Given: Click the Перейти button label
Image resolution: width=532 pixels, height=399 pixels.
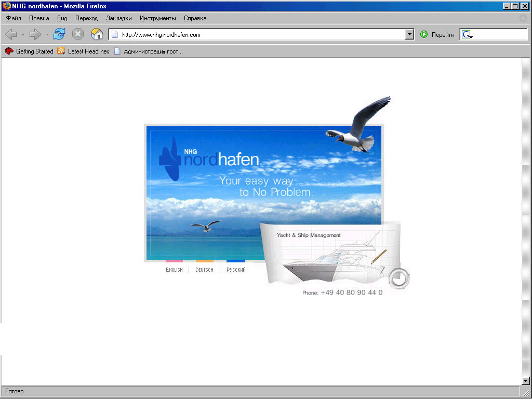Looking at the screenshot, I should (443, 35).
